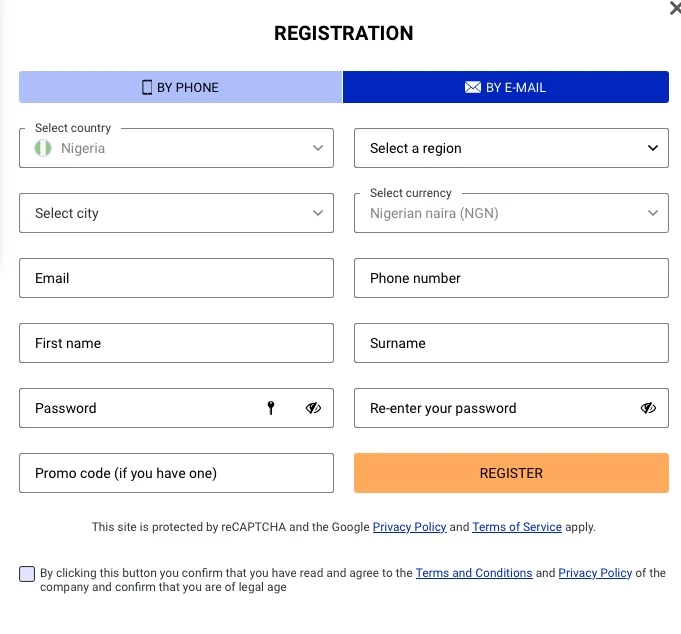Switch to the BY PHONE tab

click(x=180, y=87)
